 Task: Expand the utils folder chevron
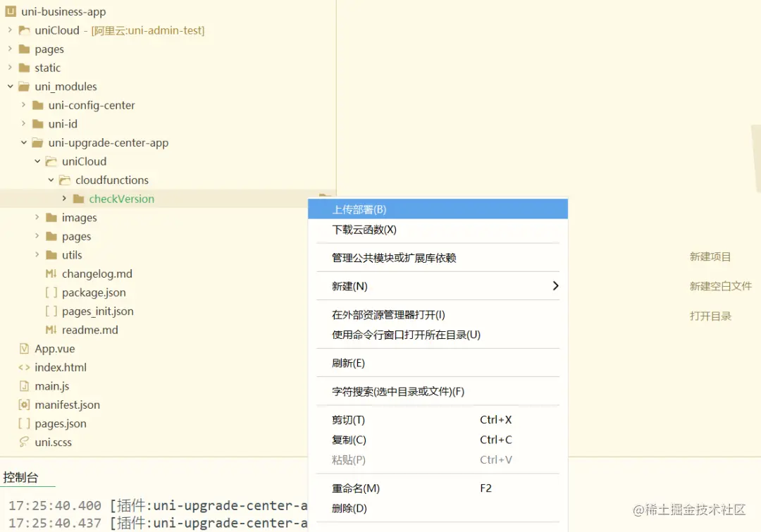point(37,254)
